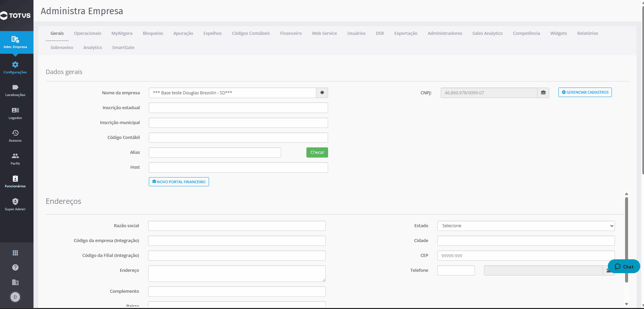Switch to the Financeiro tab
Screen dimensions: 644x309
click(x=291, y=33)
